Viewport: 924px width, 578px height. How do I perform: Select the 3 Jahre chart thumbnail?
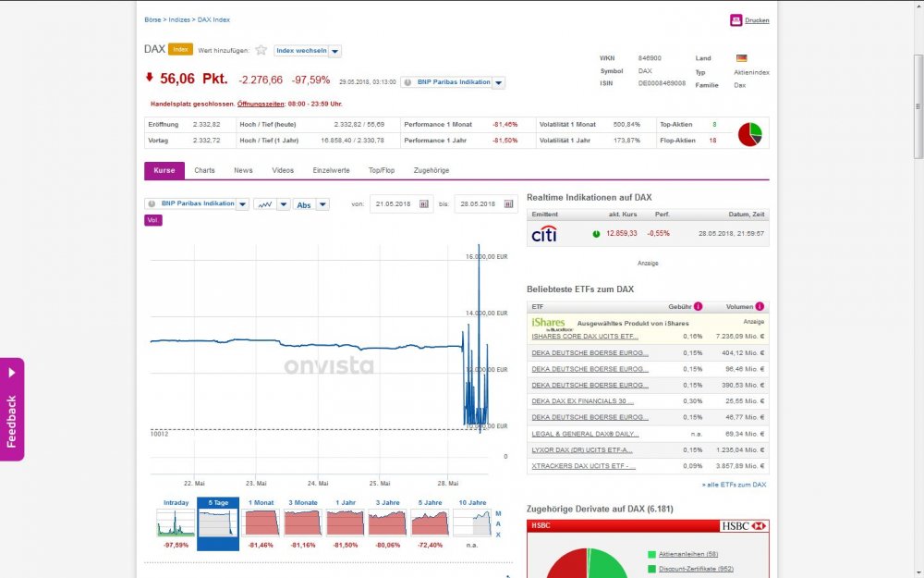388,523
